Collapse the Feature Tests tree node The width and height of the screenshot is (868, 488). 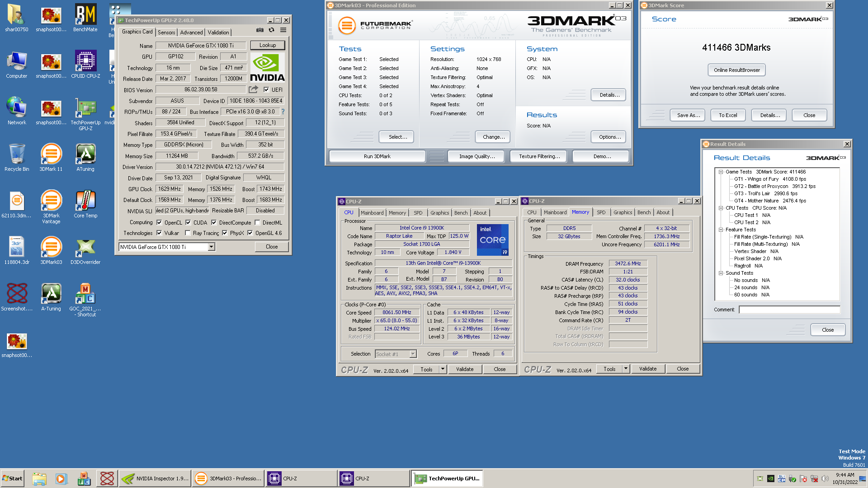(x=721, y=230)
